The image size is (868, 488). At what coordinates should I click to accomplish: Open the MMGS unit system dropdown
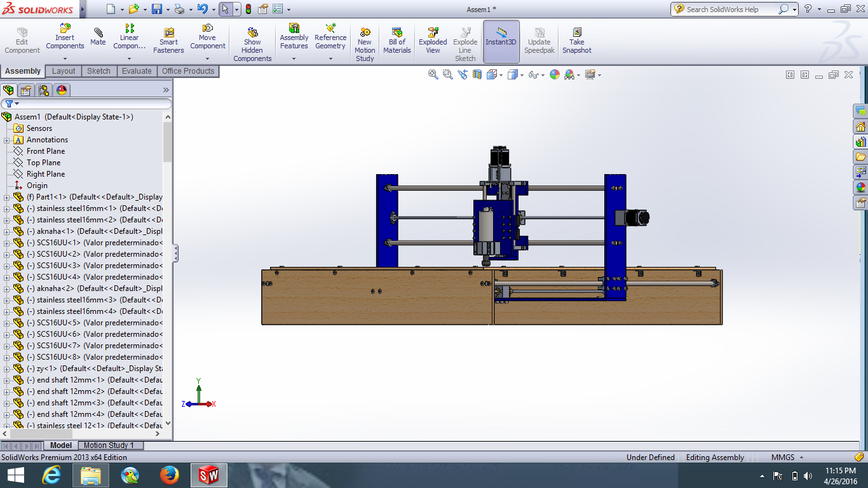tap(801, 457)
